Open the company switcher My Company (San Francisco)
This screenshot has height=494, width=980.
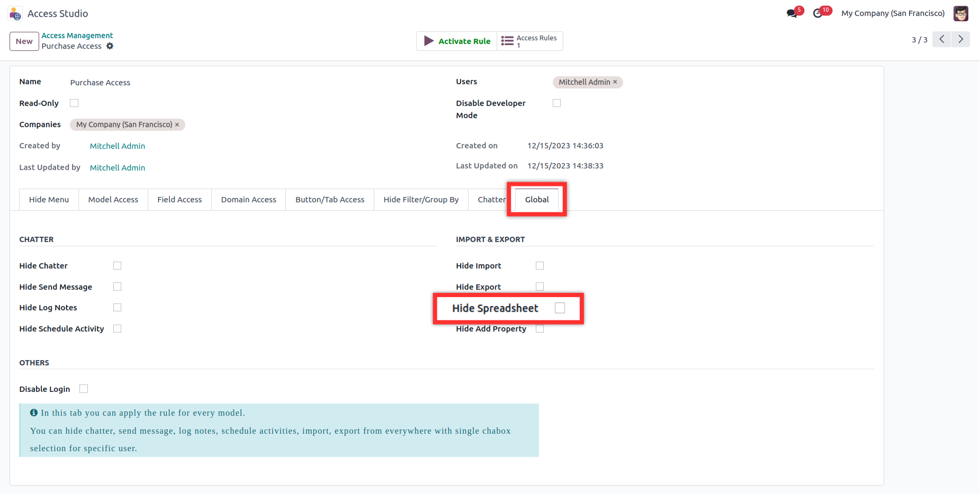(x=893, y=13)
